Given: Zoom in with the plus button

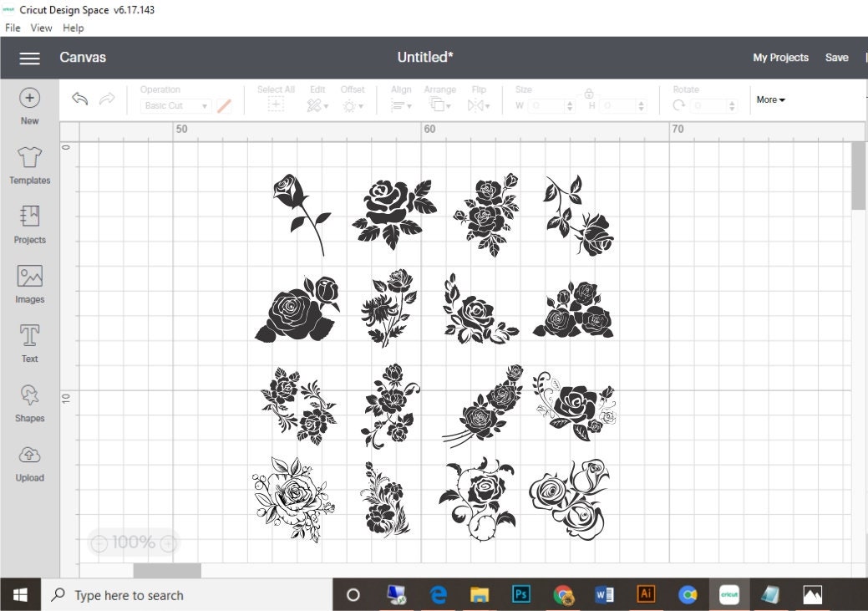Looking at the screenshot, I should pos(168,543).
